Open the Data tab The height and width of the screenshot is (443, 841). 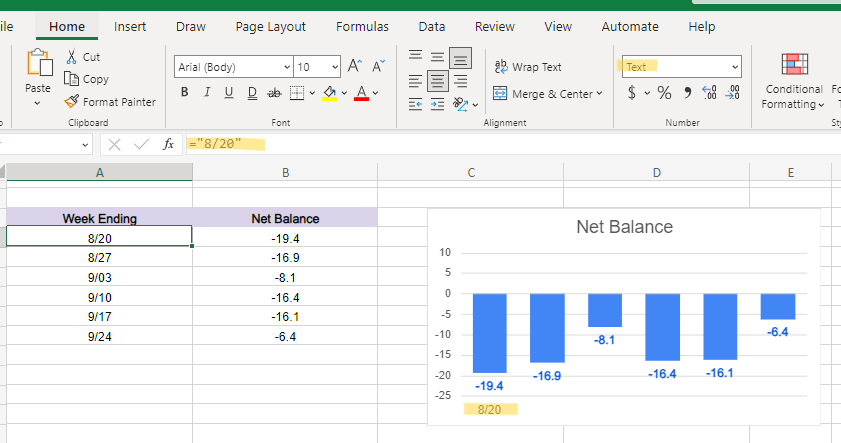pyautogui.click(x=432, y=26)
